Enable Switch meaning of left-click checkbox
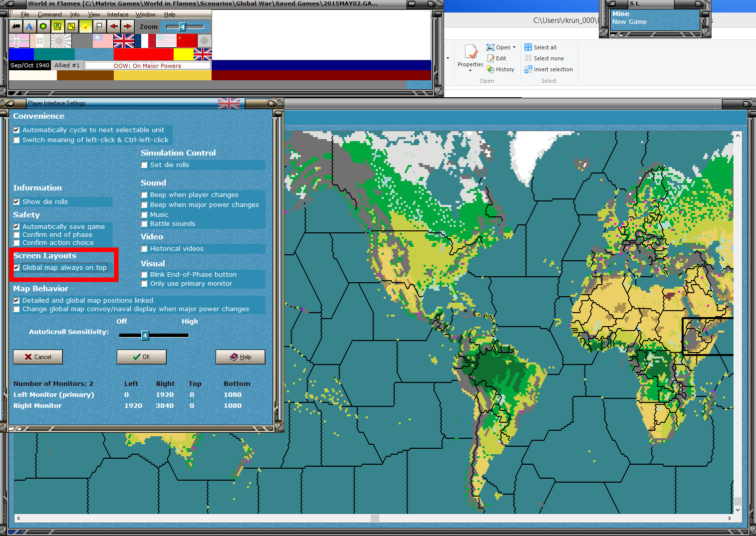 [x=16, y=140]
